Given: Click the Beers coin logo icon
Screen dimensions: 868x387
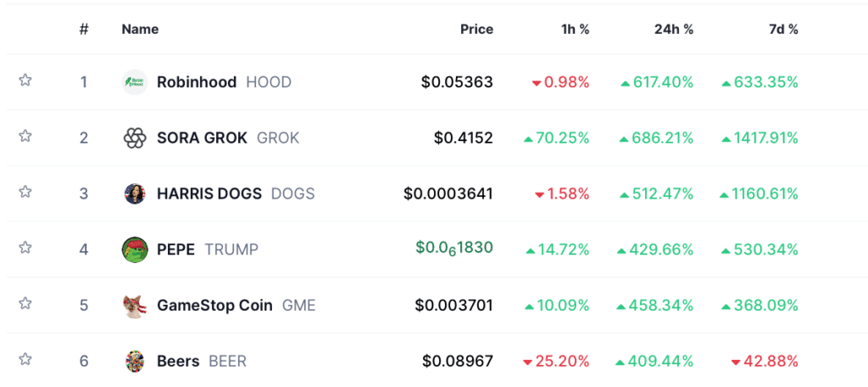Looking at the screenshot, I should (x=135, y=362).
